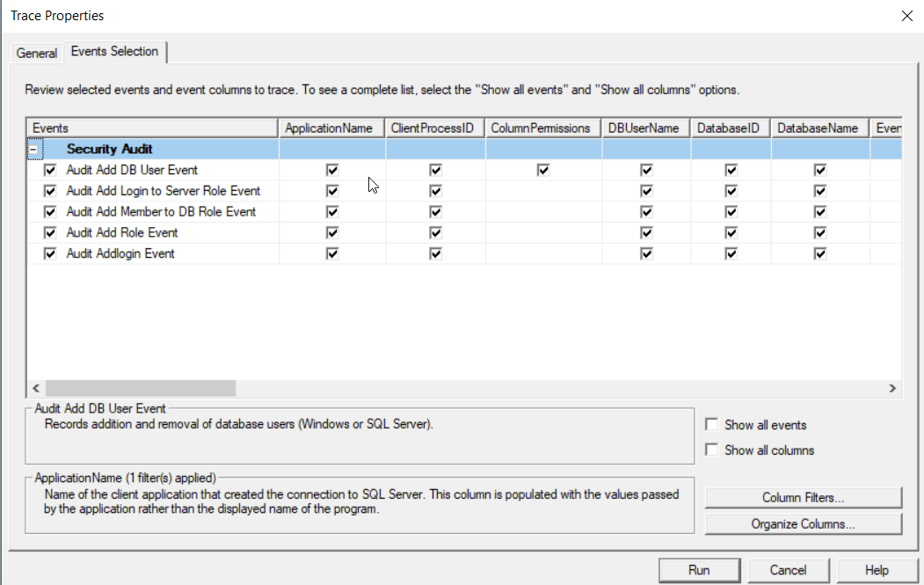This screenshot has width=924, height=585.
Task: Uncheck DBUserName for Audit Add Role Event
Action: click(646, 233)
